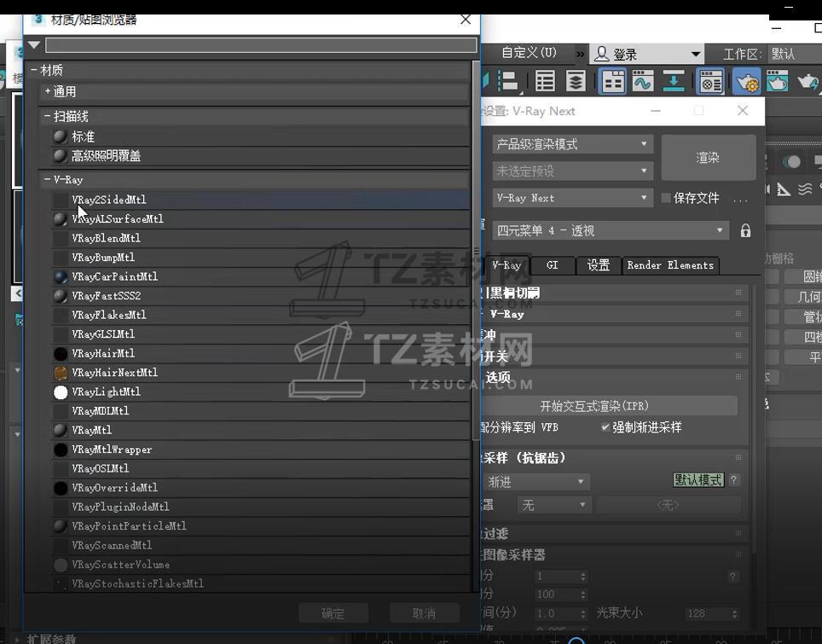The image size is (822, 644).
Task: Pick the VRayLightMtl white sphere thumbnail
Action: 61,392
